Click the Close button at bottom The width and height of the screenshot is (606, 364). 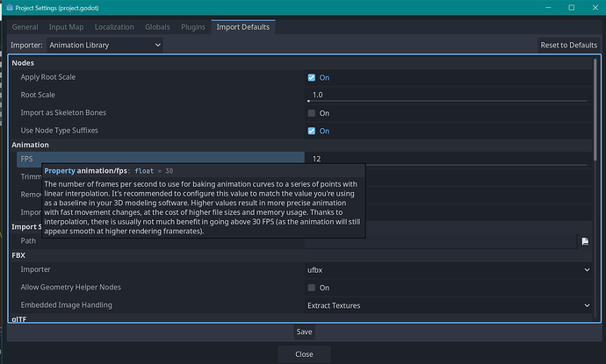pyautogui.click(x=303, y=354)
